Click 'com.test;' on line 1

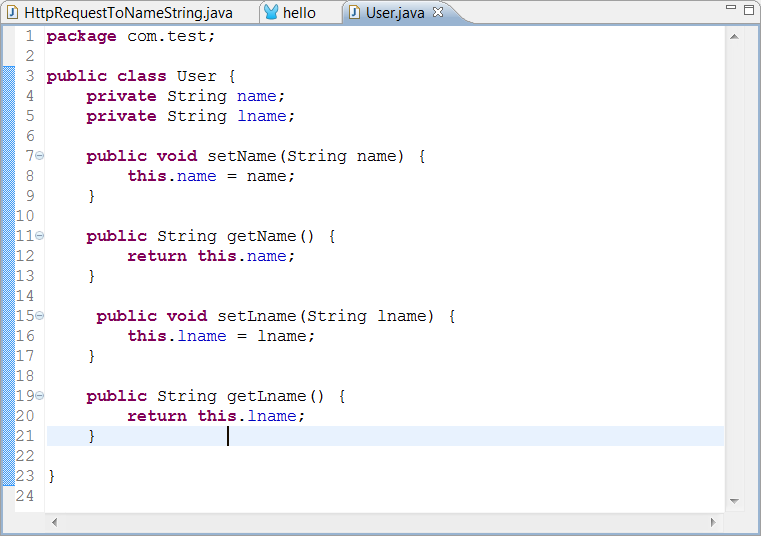[x=171, y=36]
